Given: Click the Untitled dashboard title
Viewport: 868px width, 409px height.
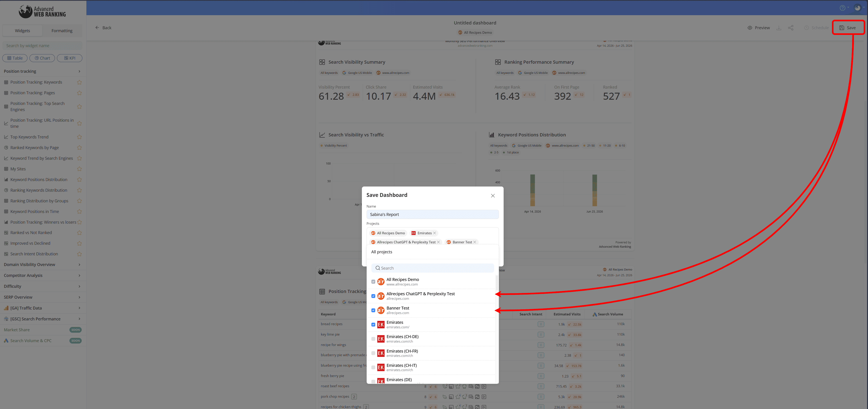Looking at the screenshot, I should click(475, 23).
